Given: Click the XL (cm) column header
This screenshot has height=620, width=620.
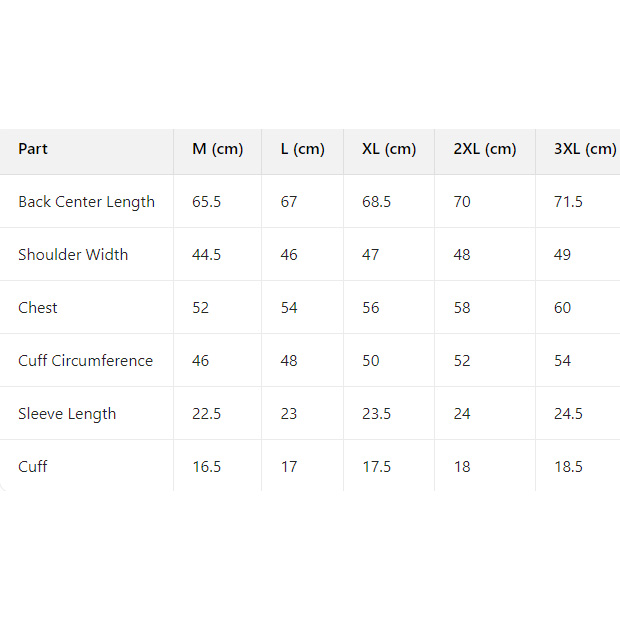Looking at the screenshot, I should tap(388, 149).
